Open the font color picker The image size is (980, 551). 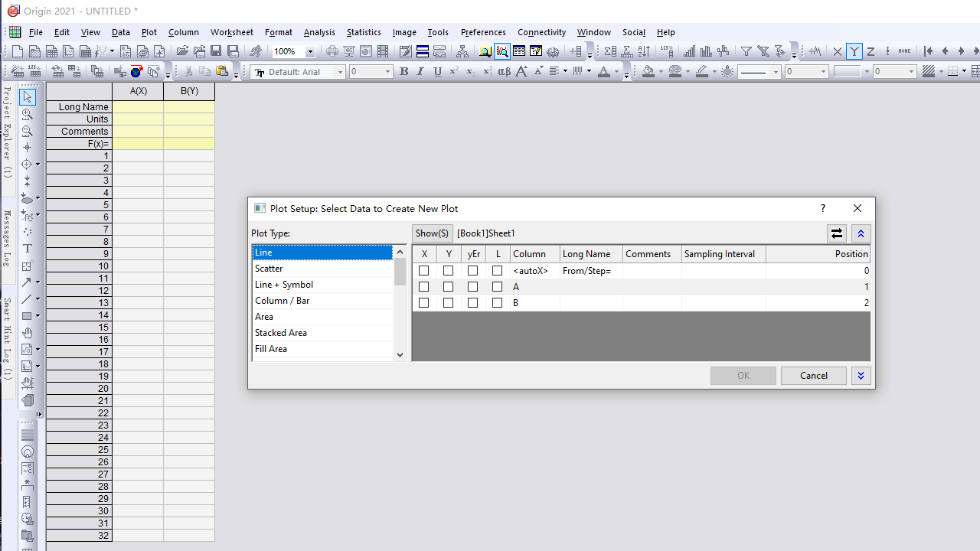tap(616, 72)
